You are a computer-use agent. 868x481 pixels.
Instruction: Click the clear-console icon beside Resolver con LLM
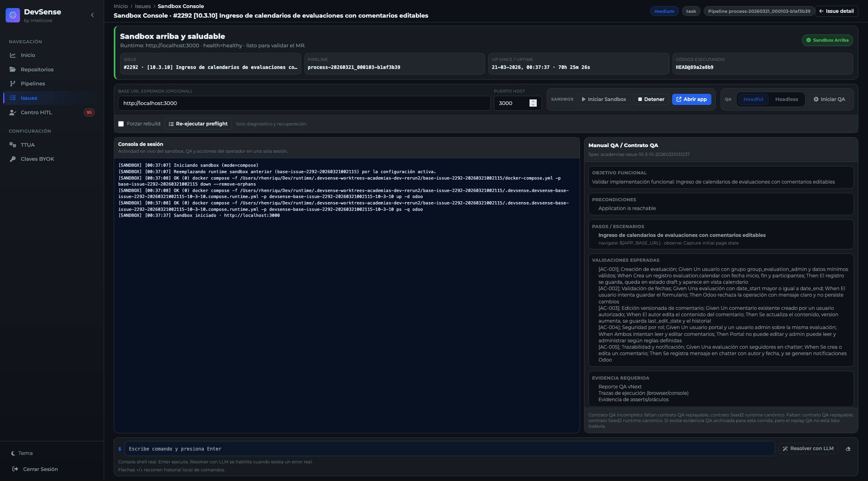[848, 449]
